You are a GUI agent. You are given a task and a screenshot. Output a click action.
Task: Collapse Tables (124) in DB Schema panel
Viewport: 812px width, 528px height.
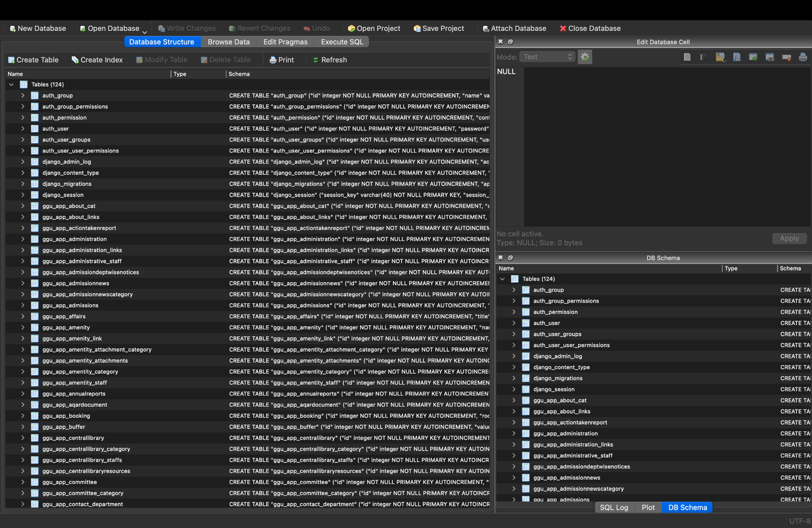(502, 279)
